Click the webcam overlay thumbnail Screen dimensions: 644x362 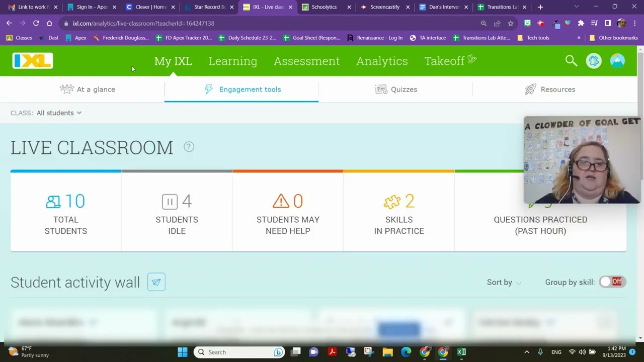[x=582, y=160]
